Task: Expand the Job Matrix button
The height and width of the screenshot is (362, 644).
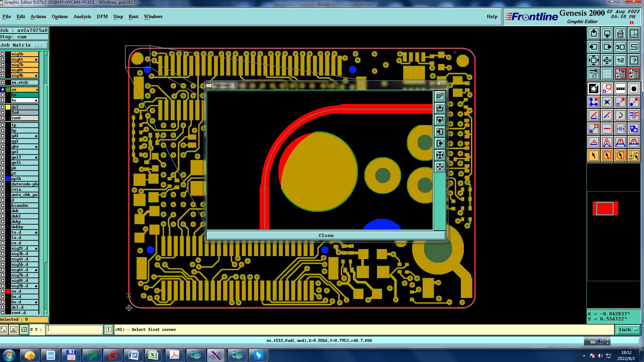Action: tap(23, 45)
